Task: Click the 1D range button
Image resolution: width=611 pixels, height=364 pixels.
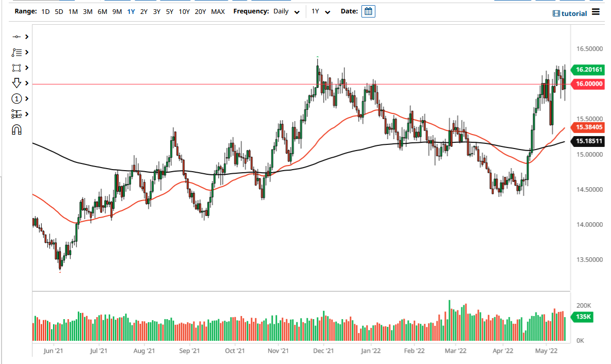Action: (x=45, y=11)
